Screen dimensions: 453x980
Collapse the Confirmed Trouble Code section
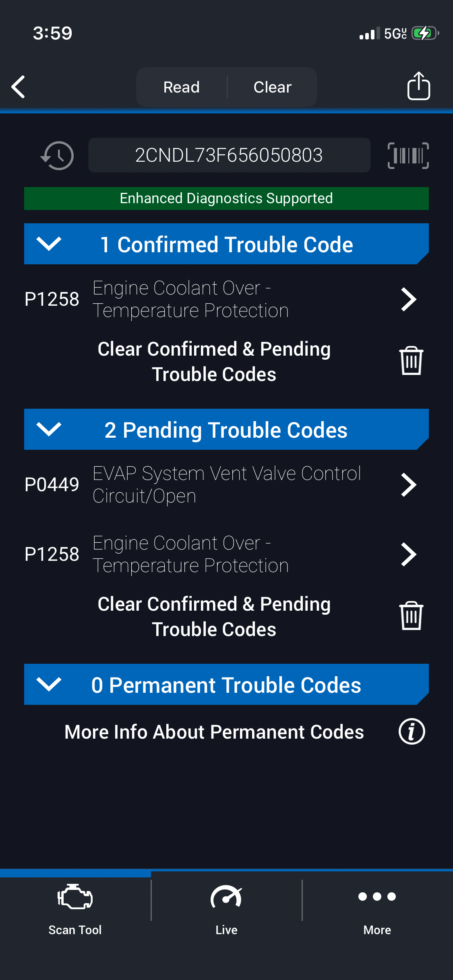tap(49, 244)
